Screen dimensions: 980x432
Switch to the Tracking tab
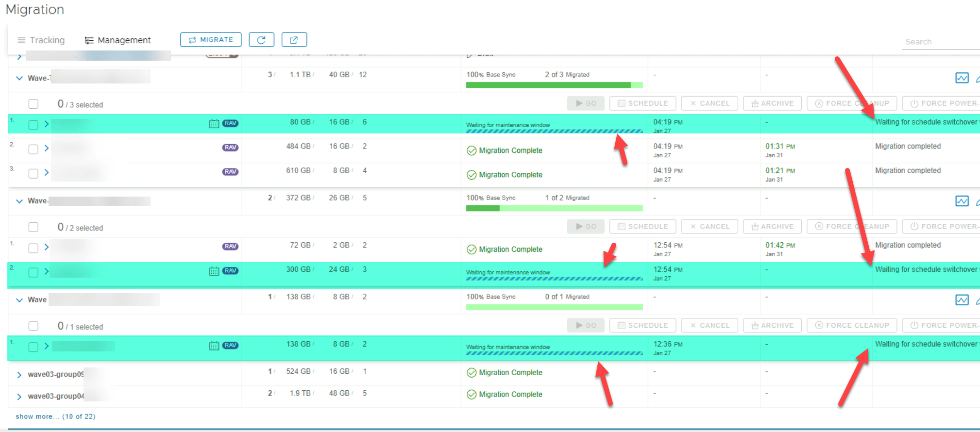coord(41,40)
